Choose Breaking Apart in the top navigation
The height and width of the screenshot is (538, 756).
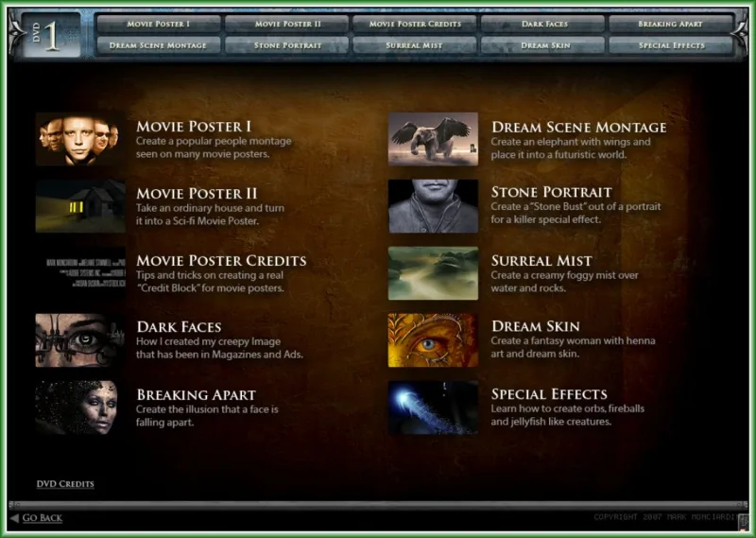[671, 24]
